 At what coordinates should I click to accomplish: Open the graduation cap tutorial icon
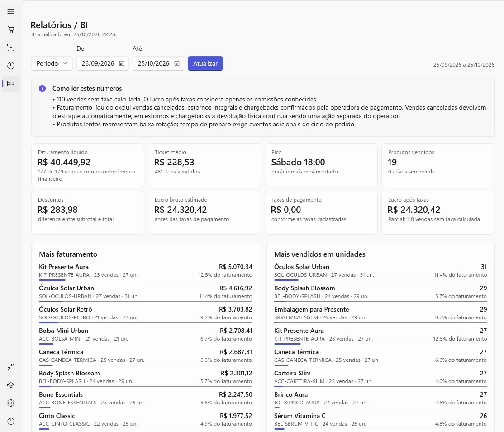(11, 385)
